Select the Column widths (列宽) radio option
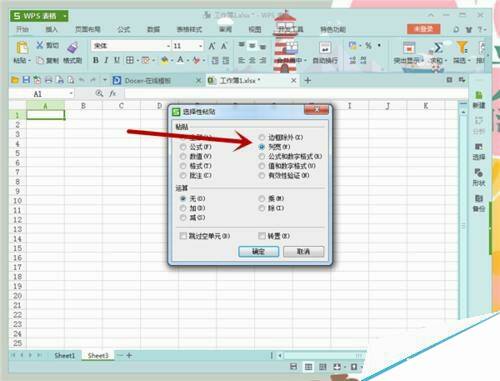500x381 pixels. (262, 147)
